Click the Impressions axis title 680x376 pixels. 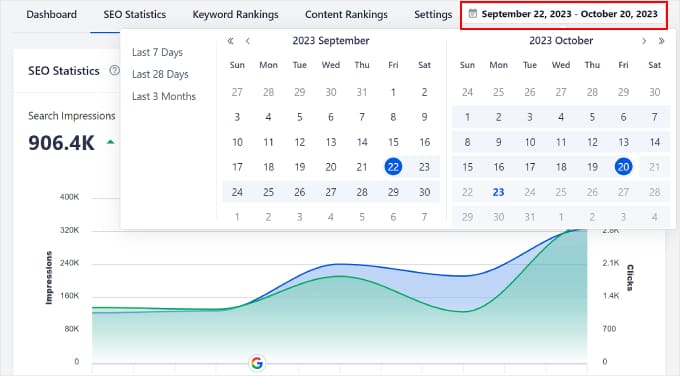(49, 278)
